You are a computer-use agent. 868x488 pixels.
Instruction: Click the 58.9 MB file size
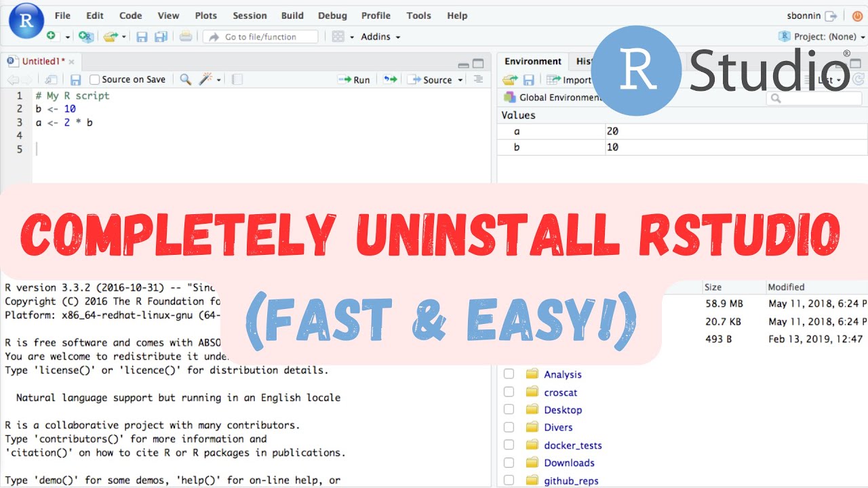click(724, 304)
